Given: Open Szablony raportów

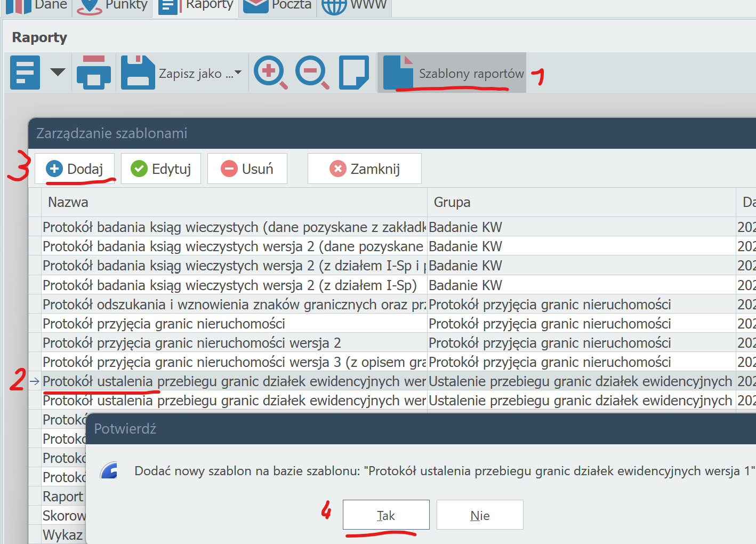Looking at the screenshot, I should [x=452, y=73].
